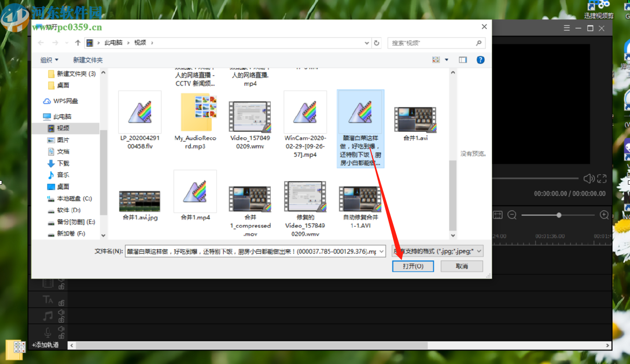Image resolution: width=630 pixels, height=364 pixels.
Task: Click the voiceover microphone track icon
Action: [x=48, y=332]
